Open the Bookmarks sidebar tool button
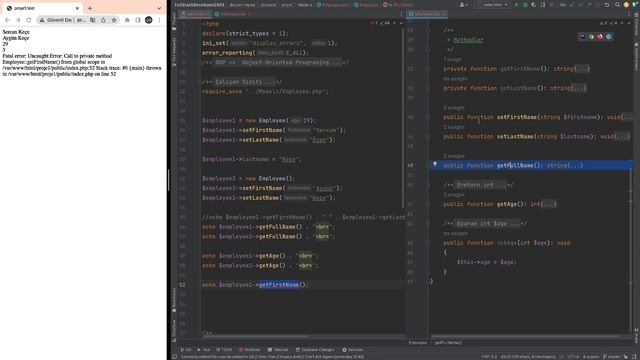The width and height of the screenshot is (640, 360). click(174, 300)
